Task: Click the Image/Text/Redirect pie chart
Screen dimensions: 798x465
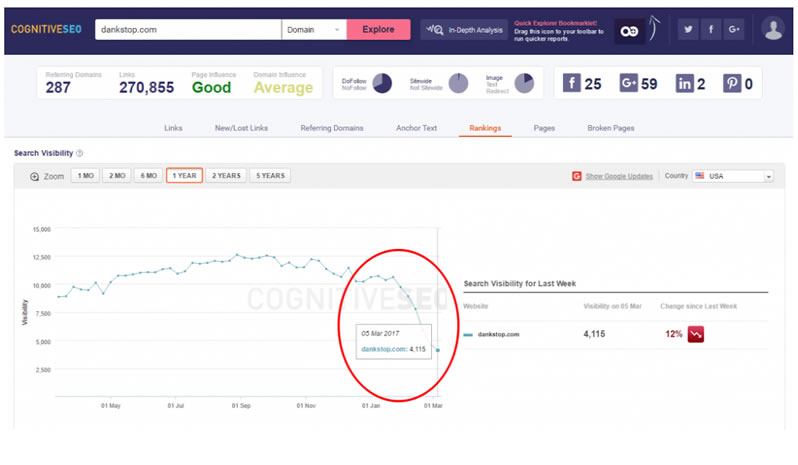Action: [x=524, y=83]
